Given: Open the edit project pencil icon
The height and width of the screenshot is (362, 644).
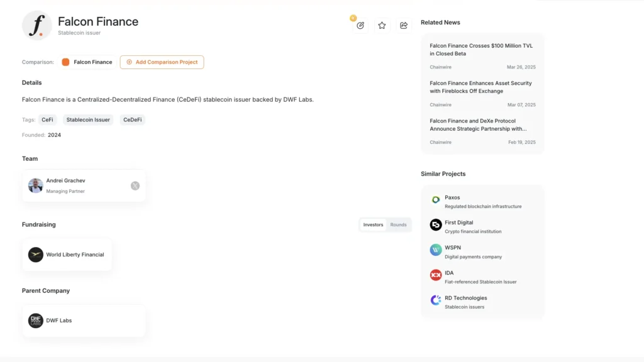Looking at the screenshot, I should click(360, 25).
